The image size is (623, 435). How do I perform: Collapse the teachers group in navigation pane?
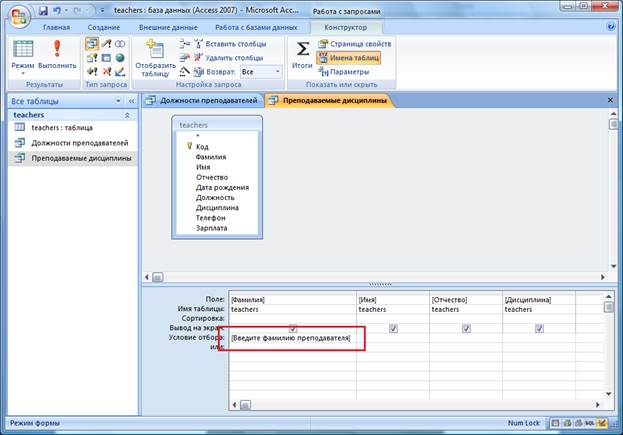coord(126,115)
